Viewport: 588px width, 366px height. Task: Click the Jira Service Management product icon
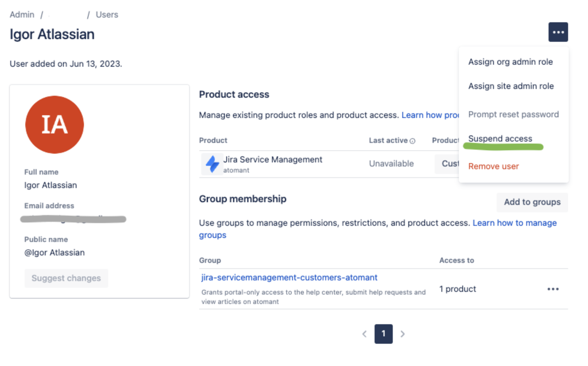212,164
